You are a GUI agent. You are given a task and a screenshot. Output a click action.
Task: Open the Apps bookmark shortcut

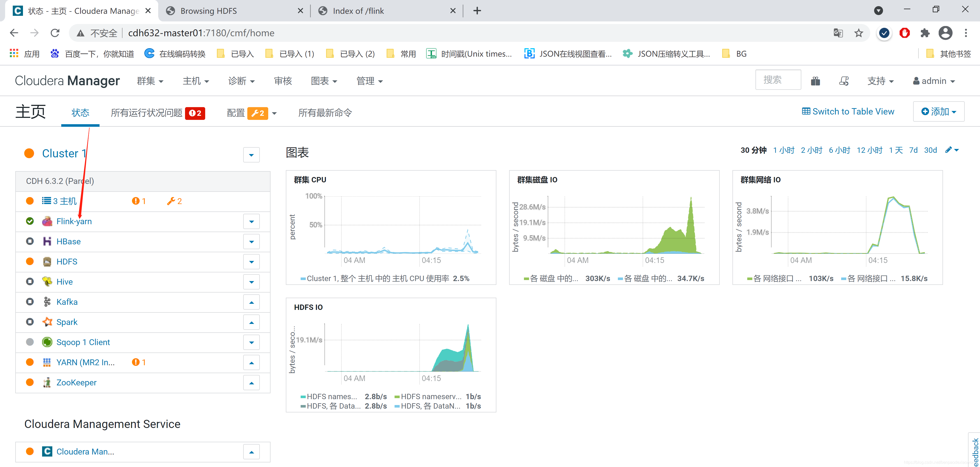[24, 54]
